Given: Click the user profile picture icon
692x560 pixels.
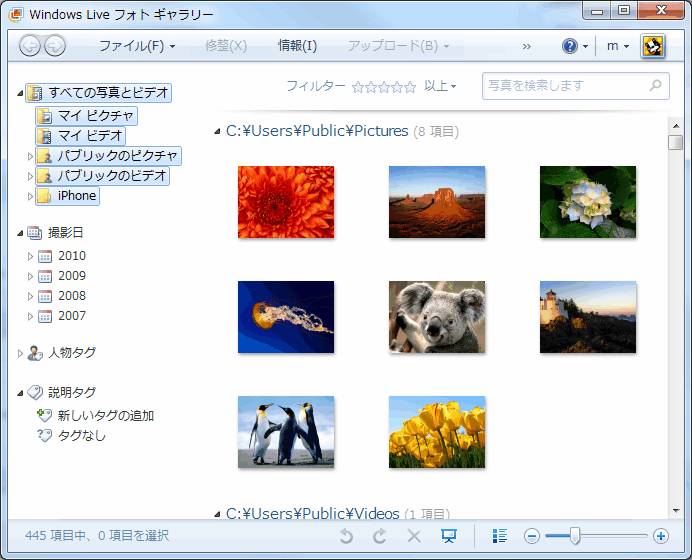Looking at the screenshot, I should pyautogui.click(x=653, y=46).
